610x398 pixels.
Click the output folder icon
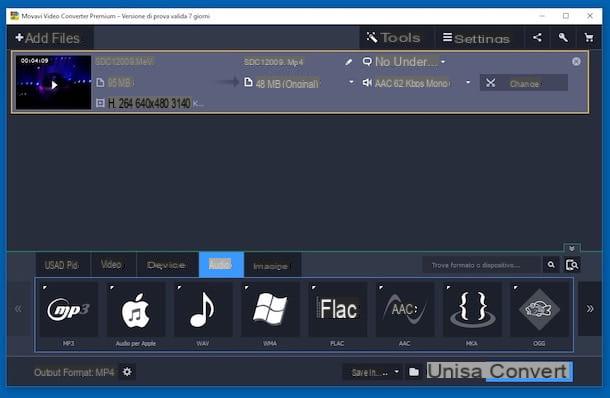(x=414, y=372)
